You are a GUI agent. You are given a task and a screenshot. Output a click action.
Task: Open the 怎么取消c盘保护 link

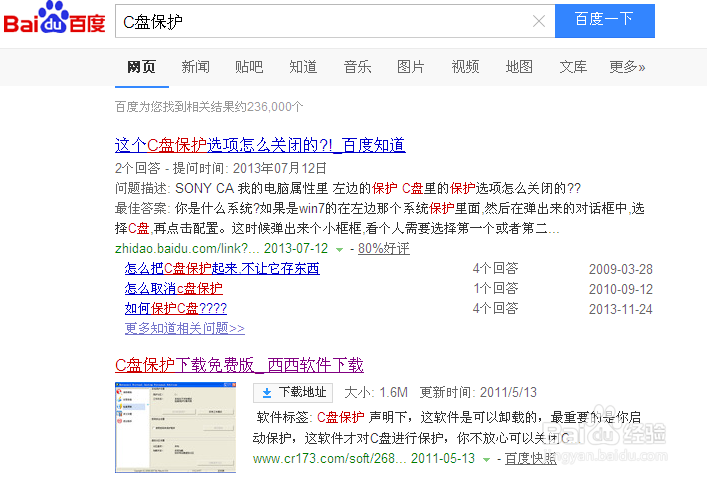click(x=174, y=288)
